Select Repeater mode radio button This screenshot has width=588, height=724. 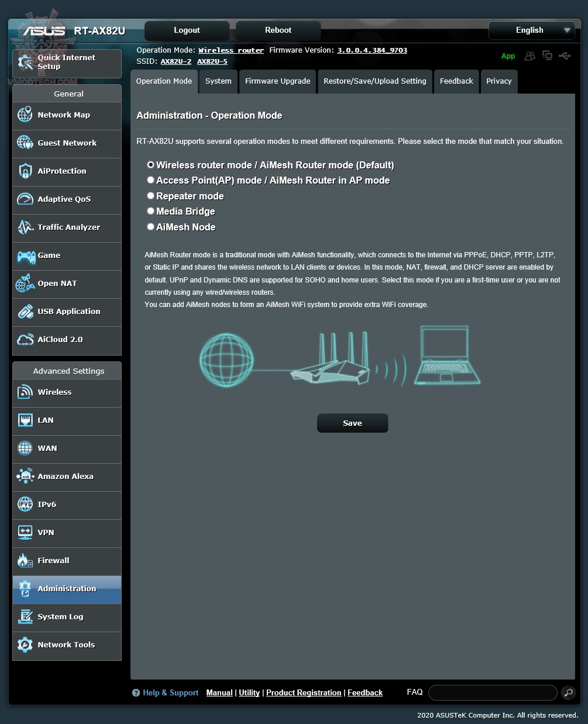click(x=150, y=196)
